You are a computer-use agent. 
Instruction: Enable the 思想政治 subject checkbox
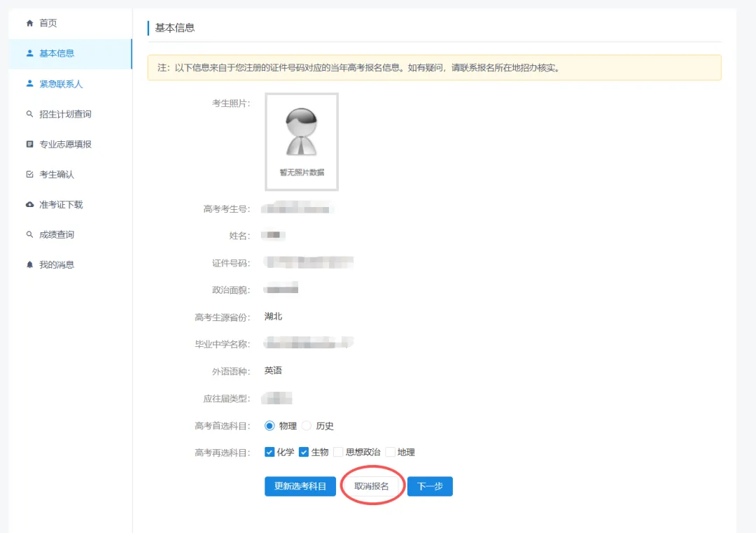pos(338,452)
